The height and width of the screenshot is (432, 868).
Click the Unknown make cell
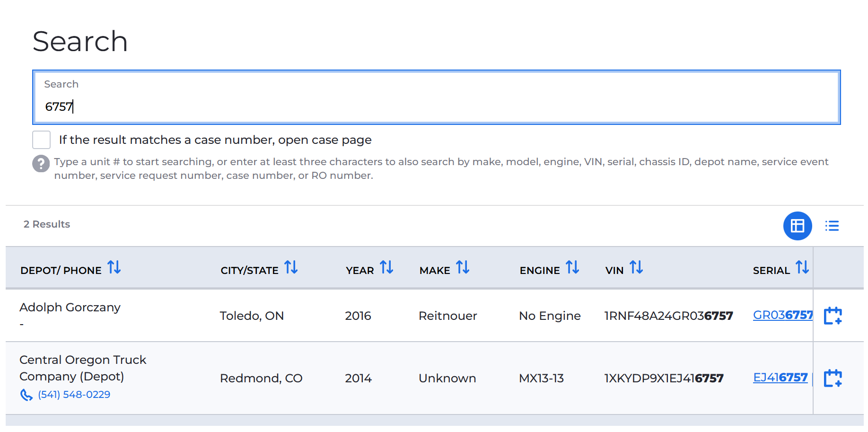[447, 378]
